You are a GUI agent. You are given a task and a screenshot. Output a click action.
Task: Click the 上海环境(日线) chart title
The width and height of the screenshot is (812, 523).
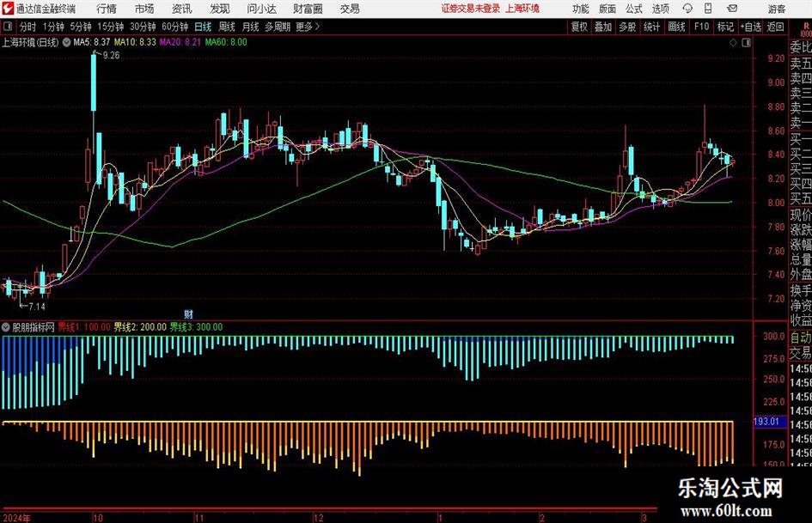pos(31,42)
